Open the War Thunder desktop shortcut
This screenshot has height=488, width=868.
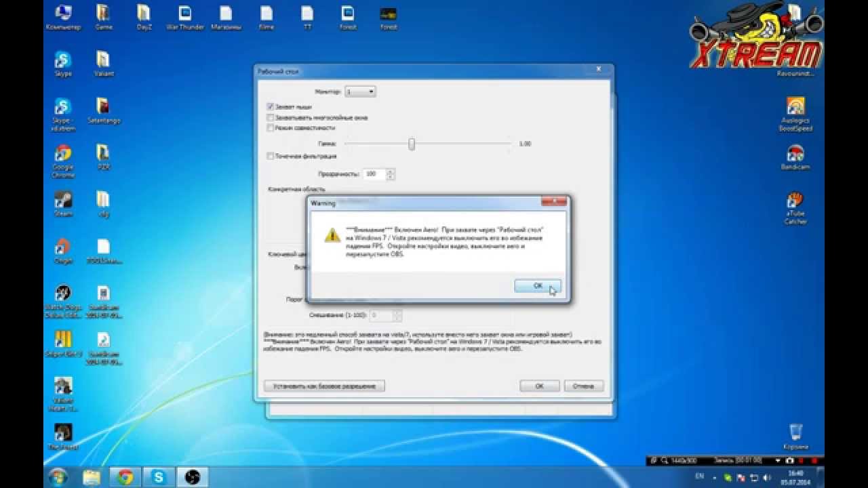tap(184, 18)
